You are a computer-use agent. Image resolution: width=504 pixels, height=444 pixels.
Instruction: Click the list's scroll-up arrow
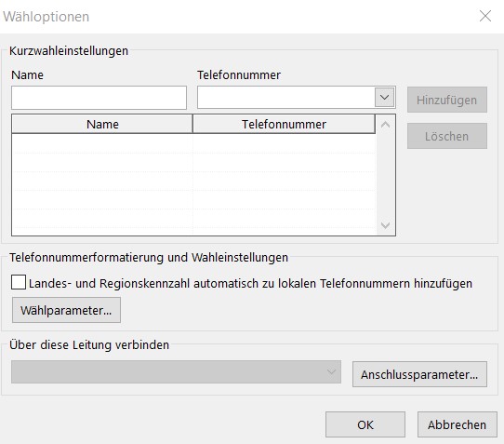(x=385, y=125)
